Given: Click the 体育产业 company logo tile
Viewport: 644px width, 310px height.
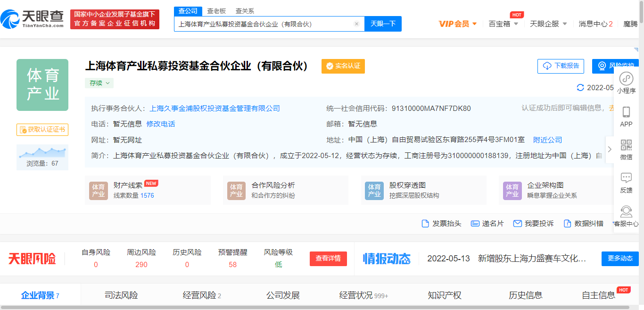Looking at the screenshot, I should (42, 85).
